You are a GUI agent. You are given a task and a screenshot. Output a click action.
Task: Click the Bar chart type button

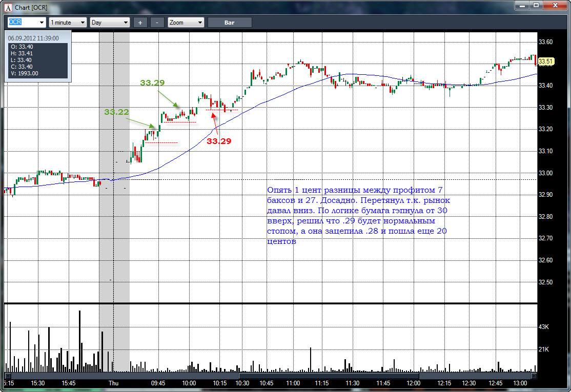coord(230,23)
